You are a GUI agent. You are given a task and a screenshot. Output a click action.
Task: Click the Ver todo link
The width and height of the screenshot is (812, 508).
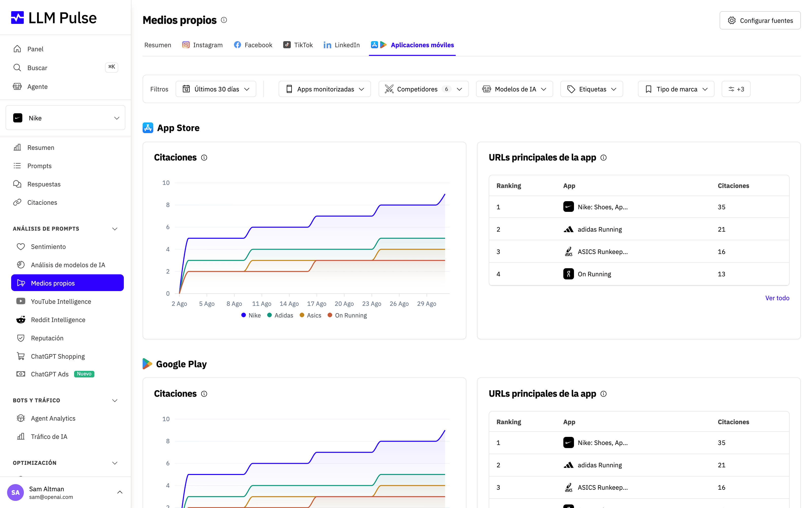(777, 298)
